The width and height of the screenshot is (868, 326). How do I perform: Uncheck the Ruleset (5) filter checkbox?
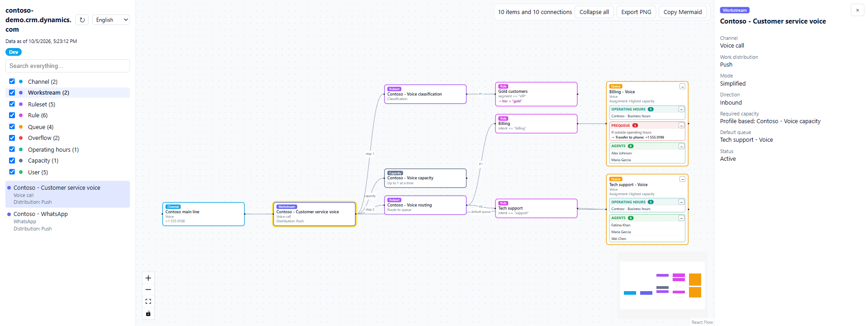click(12, 104)
